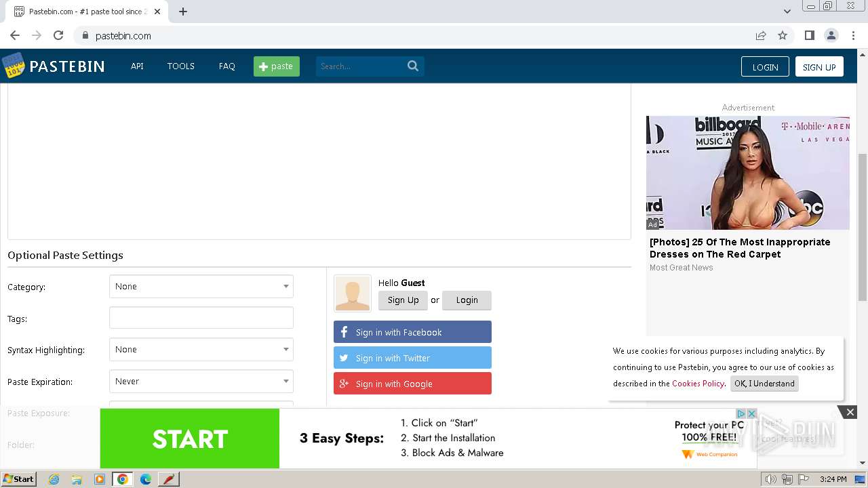
Task: Open the API menu item
Action: point(137,66)
